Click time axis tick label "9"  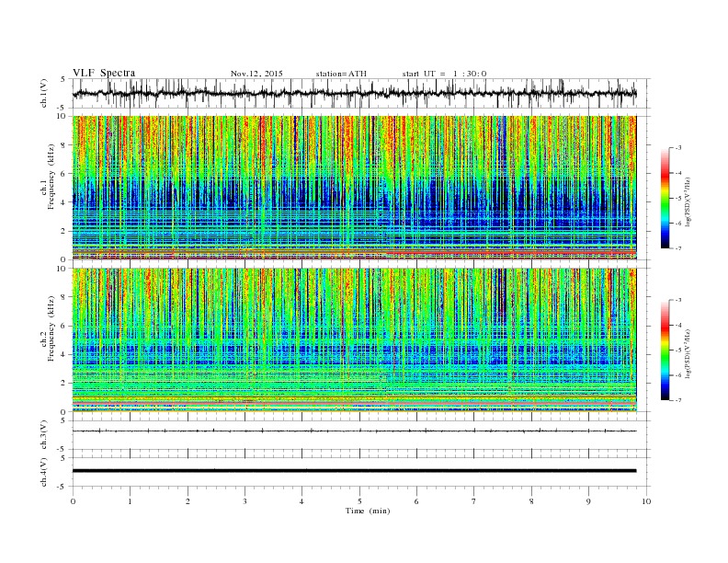coord(588,501)
